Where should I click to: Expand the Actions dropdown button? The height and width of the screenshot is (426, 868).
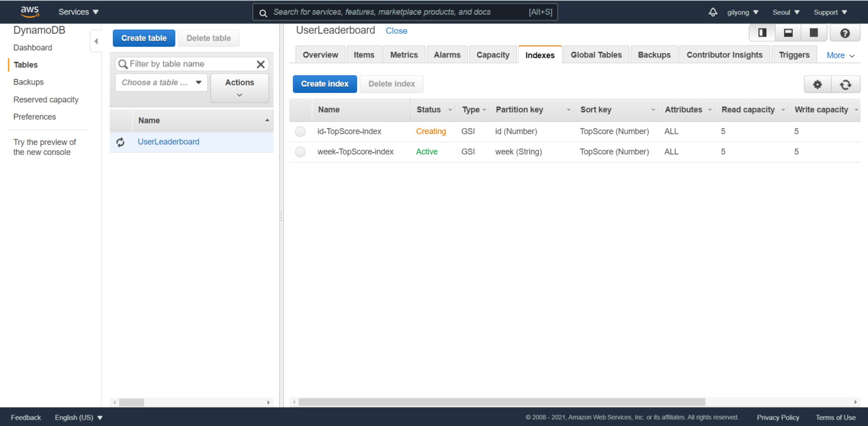pyautogui.click(x=240, y=88)
